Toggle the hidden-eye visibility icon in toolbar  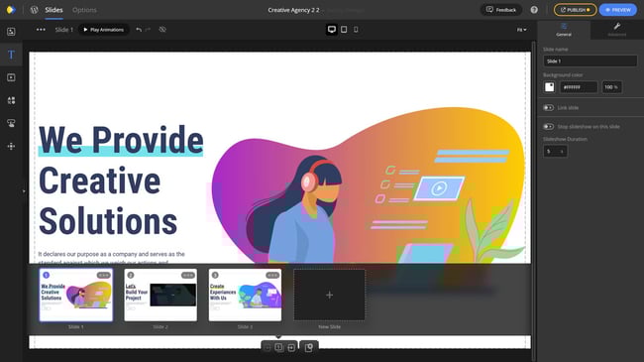click(162, 30)
